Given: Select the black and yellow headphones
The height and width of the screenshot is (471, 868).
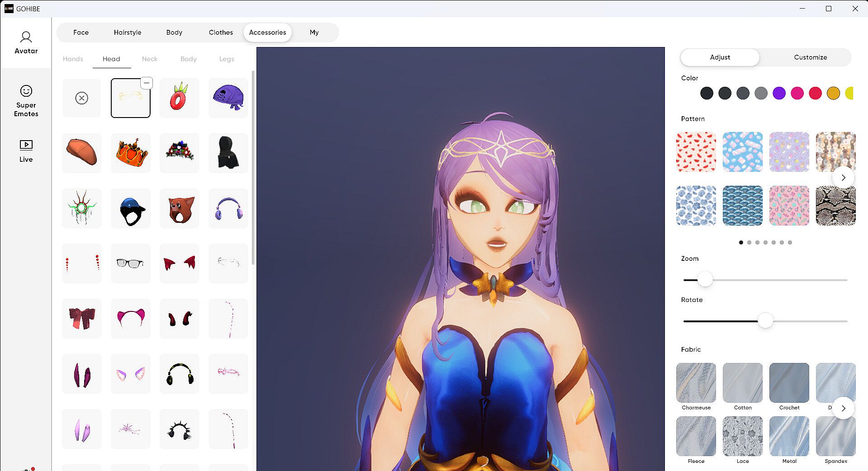Looking at the screenshot, I should click(x=180, y=374).
